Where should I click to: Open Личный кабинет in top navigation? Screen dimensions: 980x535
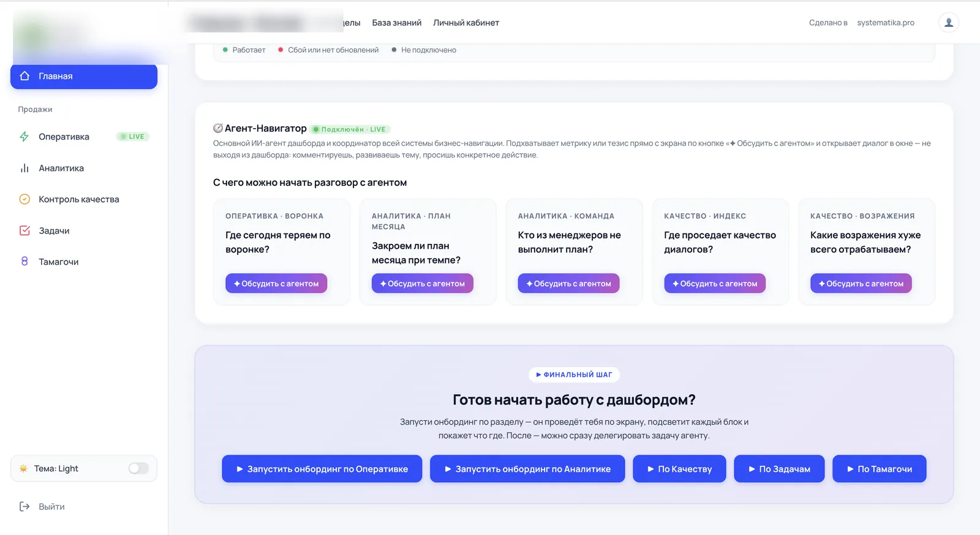pos(466,23)
